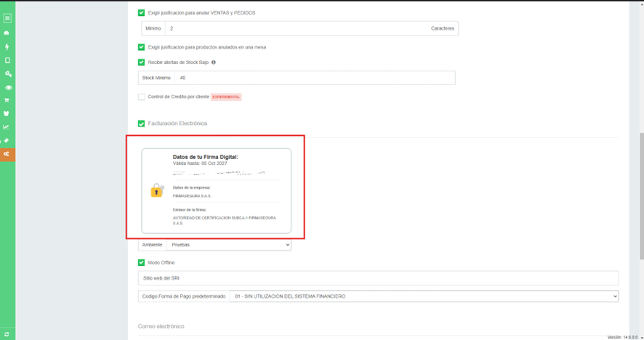Click the info icon beside Stock Bajo
Image resolution: width=644 pixels, height=340 pixels.
click(x=214, y=62)
